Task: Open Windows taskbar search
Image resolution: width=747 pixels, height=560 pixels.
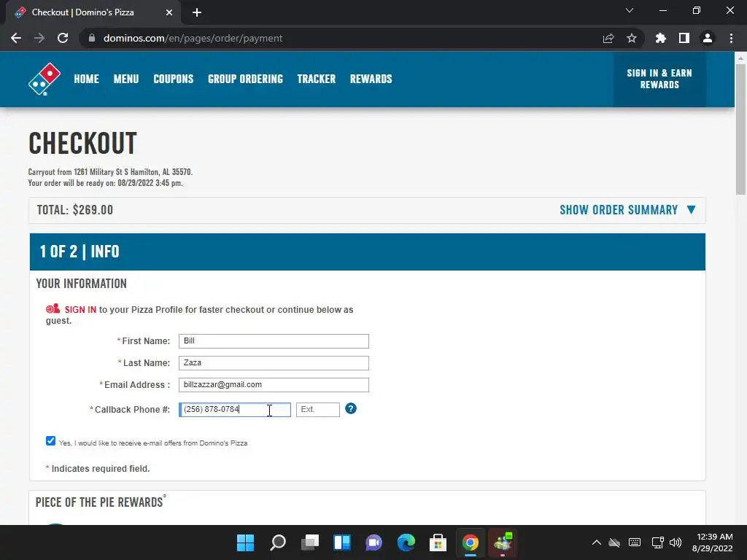Action: click(278, 542)
